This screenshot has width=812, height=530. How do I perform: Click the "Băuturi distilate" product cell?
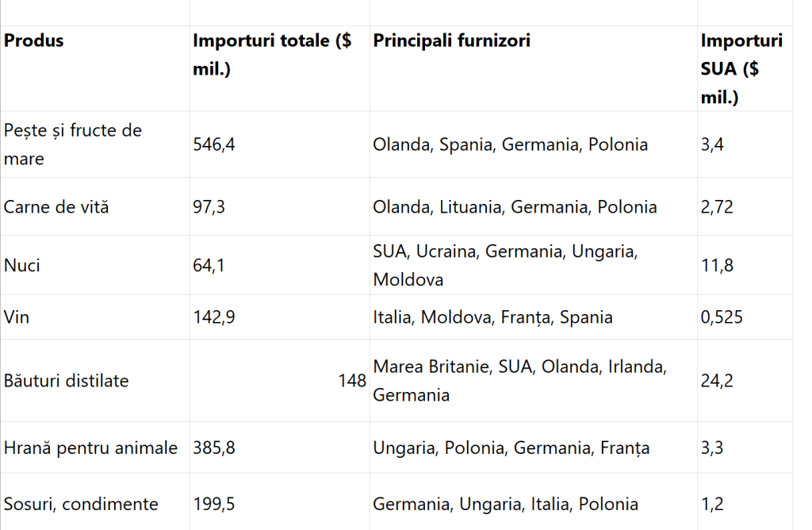[67, 381]
